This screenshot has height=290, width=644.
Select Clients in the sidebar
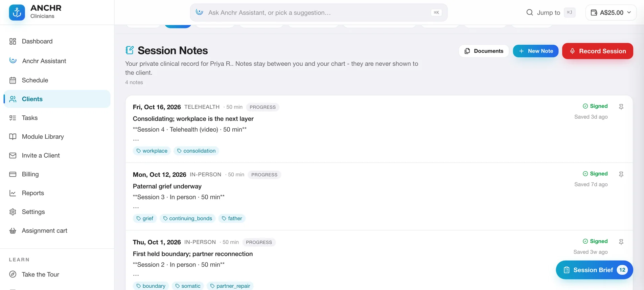pyautogui.click(x=57, y=99)
